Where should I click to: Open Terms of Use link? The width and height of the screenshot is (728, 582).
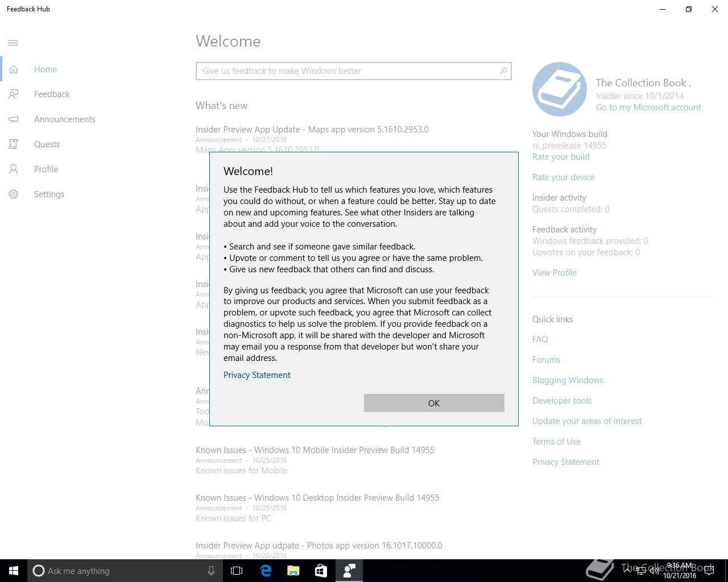[556, 442]
